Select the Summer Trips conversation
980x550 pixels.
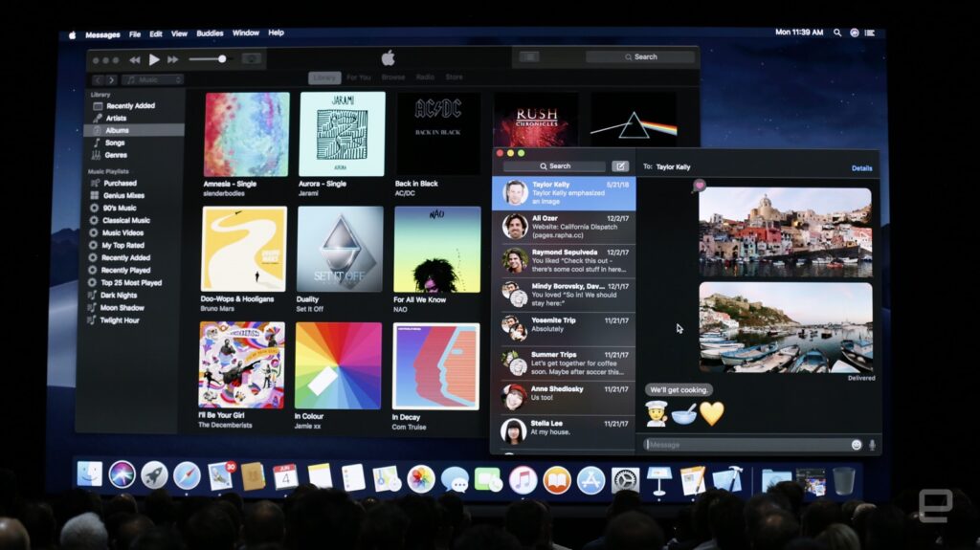click(564, 363)
